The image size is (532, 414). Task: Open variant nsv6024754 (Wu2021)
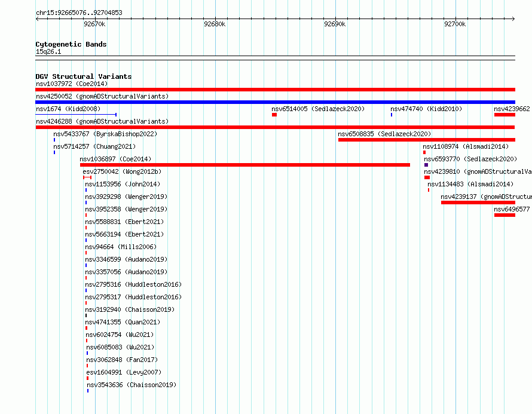click(x=120, y=335)
